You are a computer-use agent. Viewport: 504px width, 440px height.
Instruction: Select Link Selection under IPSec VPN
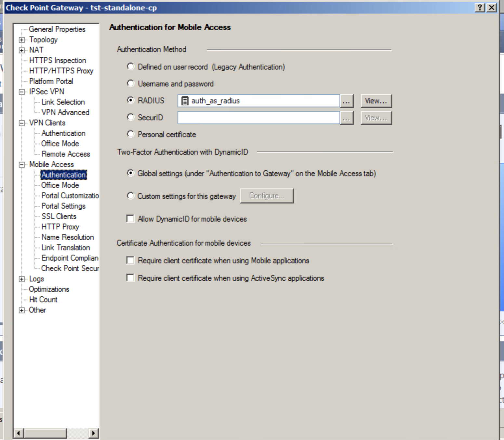point(63,102)
